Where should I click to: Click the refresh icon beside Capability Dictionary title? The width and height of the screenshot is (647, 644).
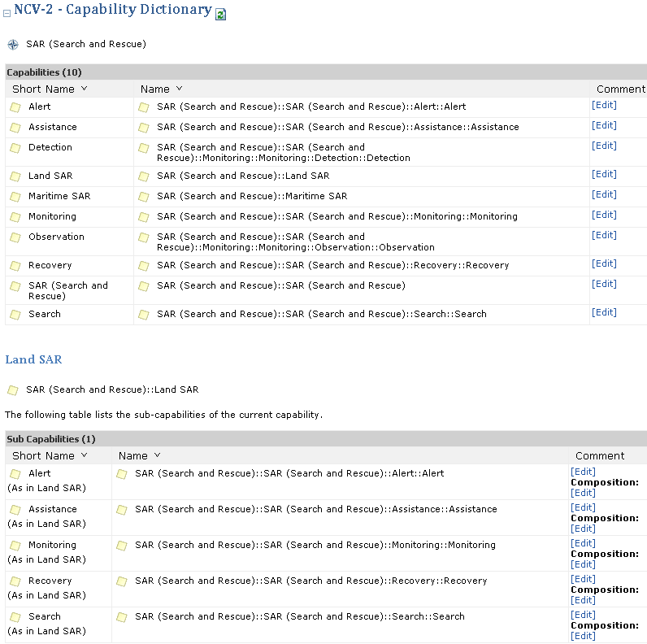point(221,15)
